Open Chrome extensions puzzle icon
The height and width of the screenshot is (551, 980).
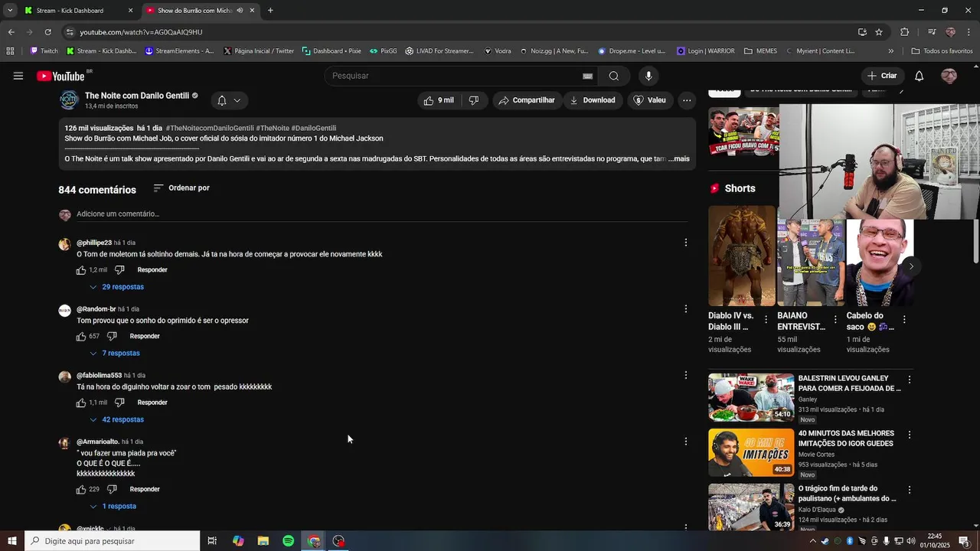pos(904,32)
